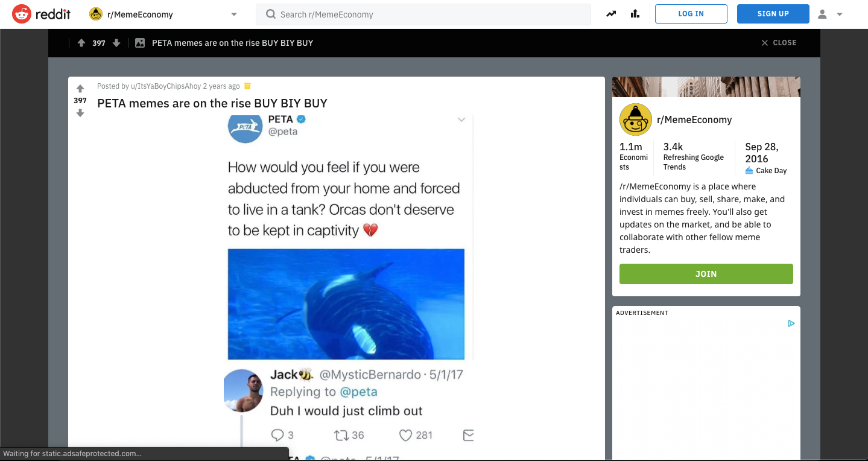Click the post title PETA memes are on the rise
Viewport: 868px width, 461px height.
point(212,103)
